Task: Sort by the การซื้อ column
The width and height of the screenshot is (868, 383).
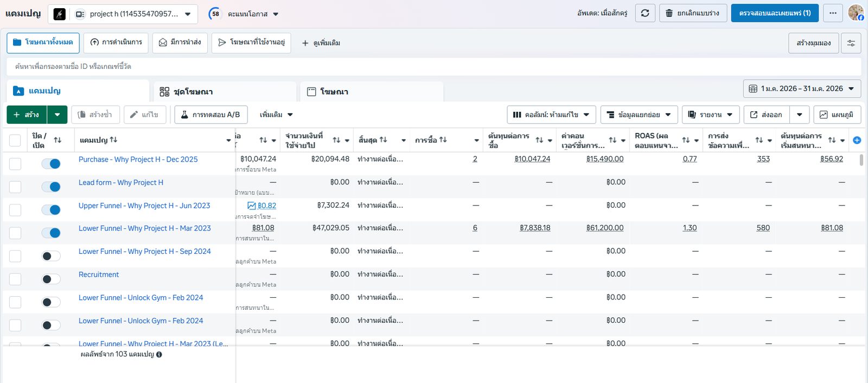Action: coord(443,139)
